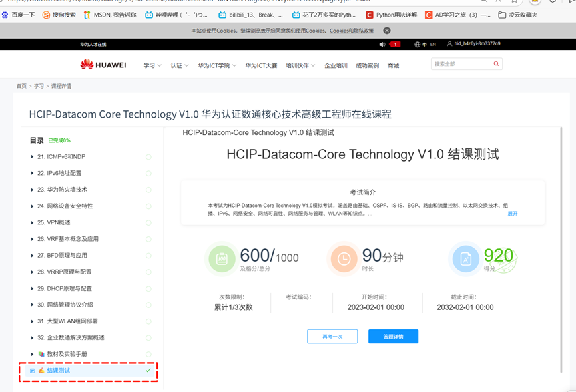Open the bilibili_13、Break bookmark

[251, 15]
